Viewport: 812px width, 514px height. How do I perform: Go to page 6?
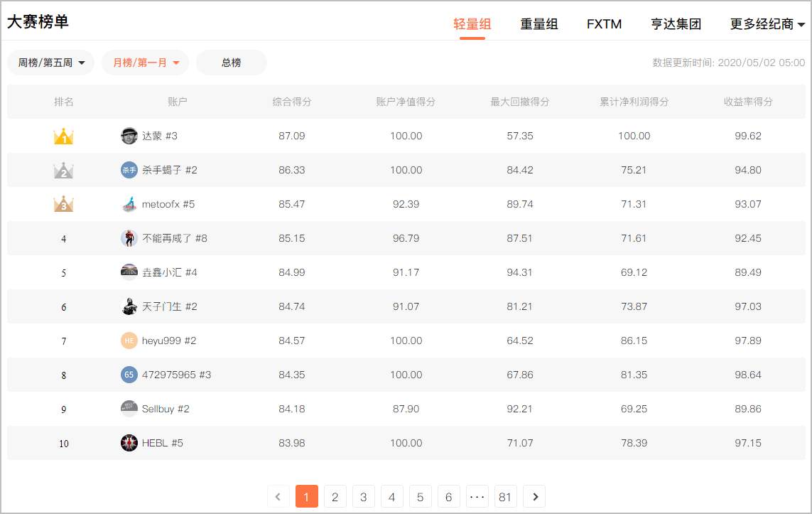449,497
